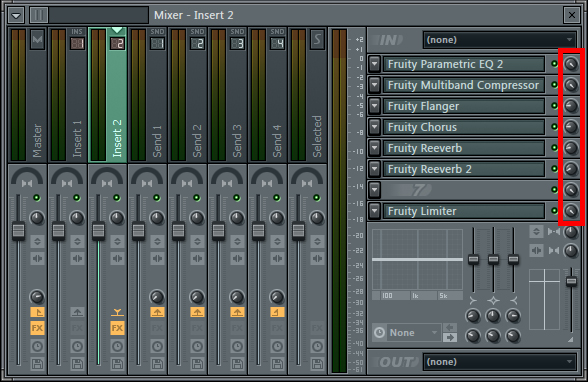Arm Selected track disk recording icon
This screenshot has height=382, width=588.
(x=317, y=364)
